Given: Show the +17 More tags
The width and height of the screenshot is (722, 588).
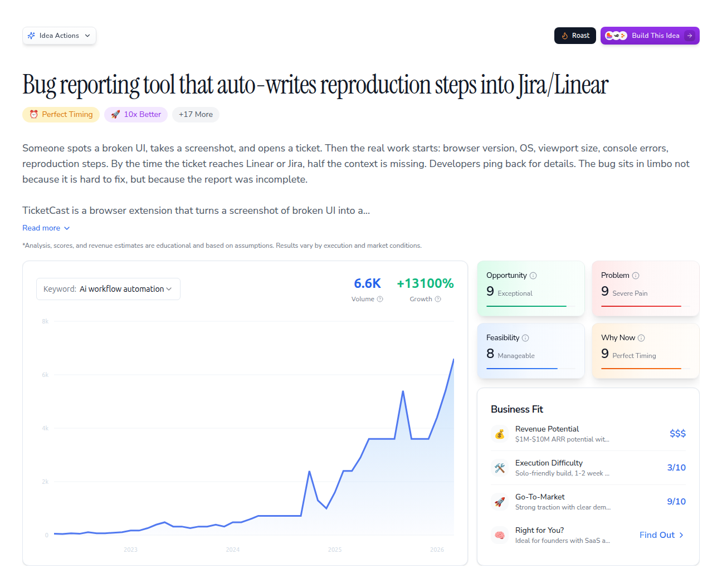Looking at the screenshot, I should 196,114.
